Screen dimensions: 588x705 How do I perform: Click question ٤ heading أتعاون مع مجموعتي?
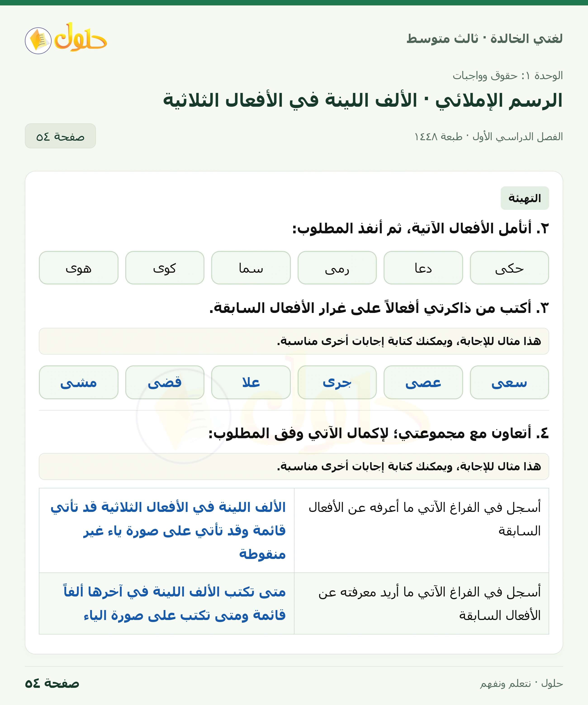(x=378, y=433)
